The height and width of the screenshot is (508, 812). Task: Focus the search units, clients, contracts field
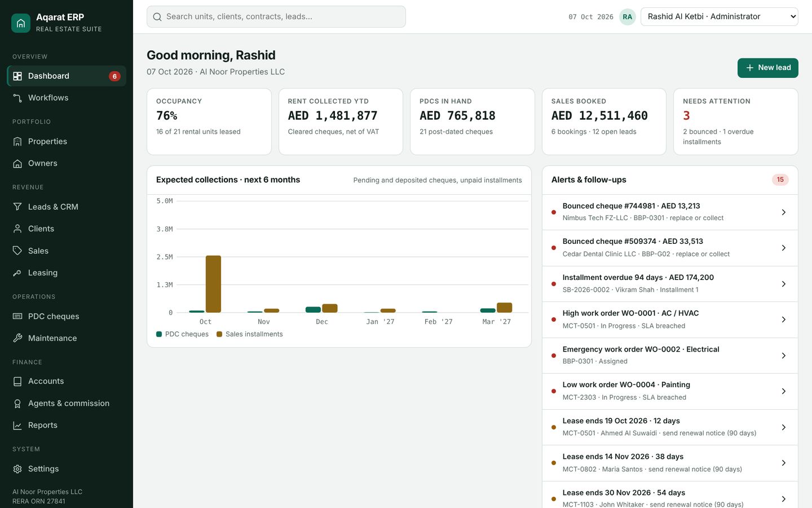pyautogui.click(x=276, y=17)
